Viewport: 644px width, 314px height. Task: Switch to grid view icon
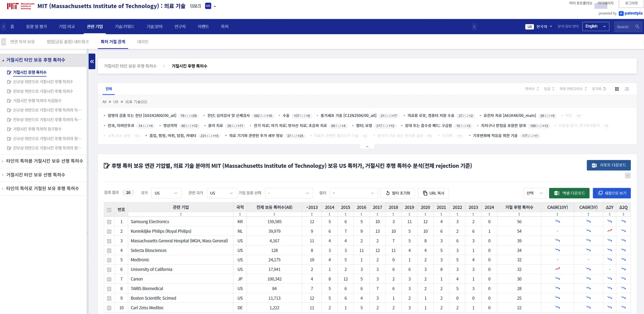[617, 89]
